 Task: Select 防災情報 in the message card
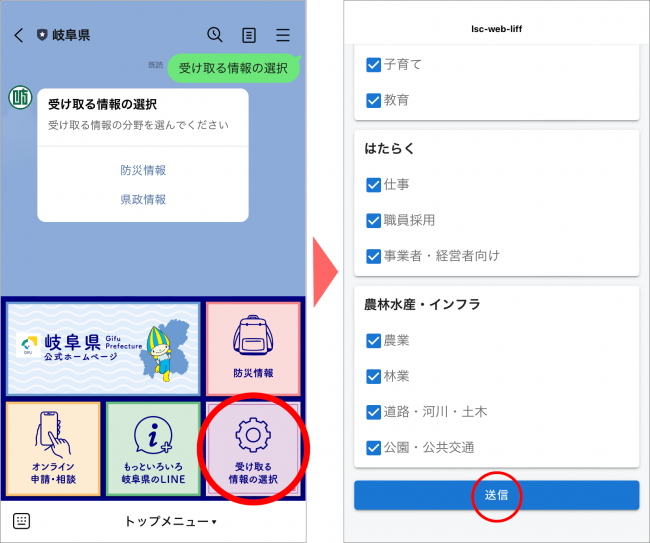tap(143, 170)
